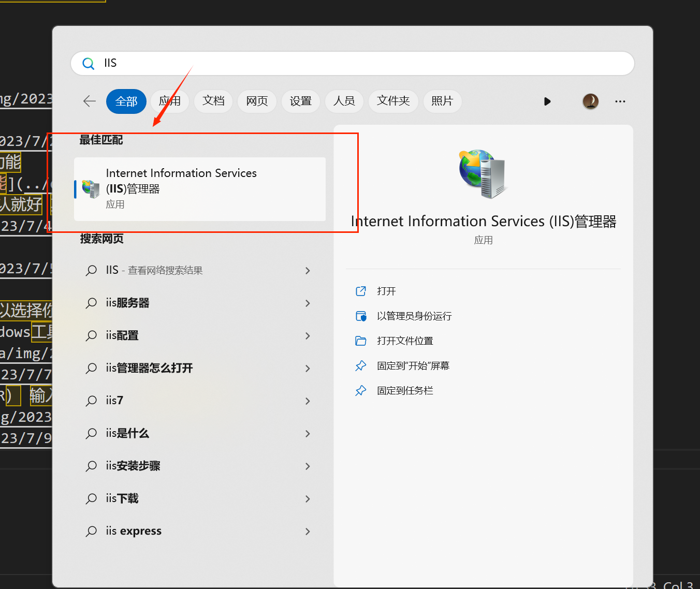Screen dimensions: 700x589
Task: Select the 人员 filter tab
Action: [x=344, y=101]
